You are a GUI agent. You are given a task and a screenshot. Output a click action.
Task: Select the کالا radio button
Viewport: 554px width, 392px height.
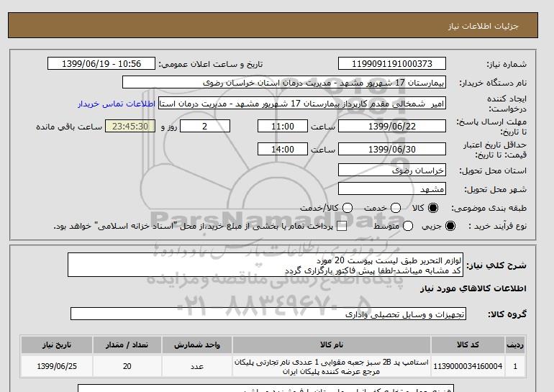coord(433,208)
